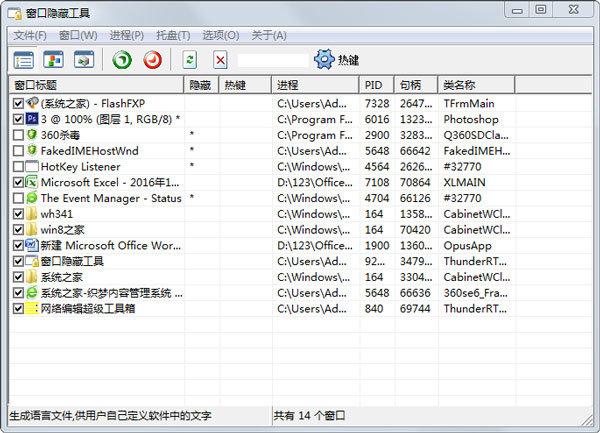
Task: Click the 窗口隐藏工具 row icon
Action: tap(32, 261)
